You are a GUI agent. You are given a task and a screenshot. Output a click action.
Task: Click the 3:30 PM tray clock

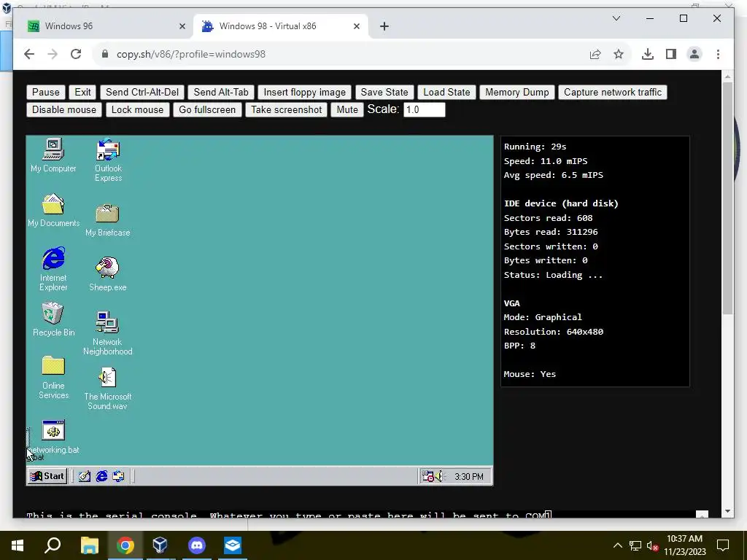(469, 477)
